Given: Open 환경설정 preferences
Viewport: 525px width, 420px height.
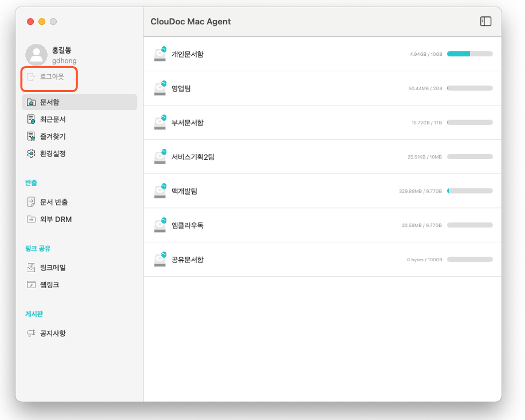Looking at the screenshot, I should click(x=53, y=153).
